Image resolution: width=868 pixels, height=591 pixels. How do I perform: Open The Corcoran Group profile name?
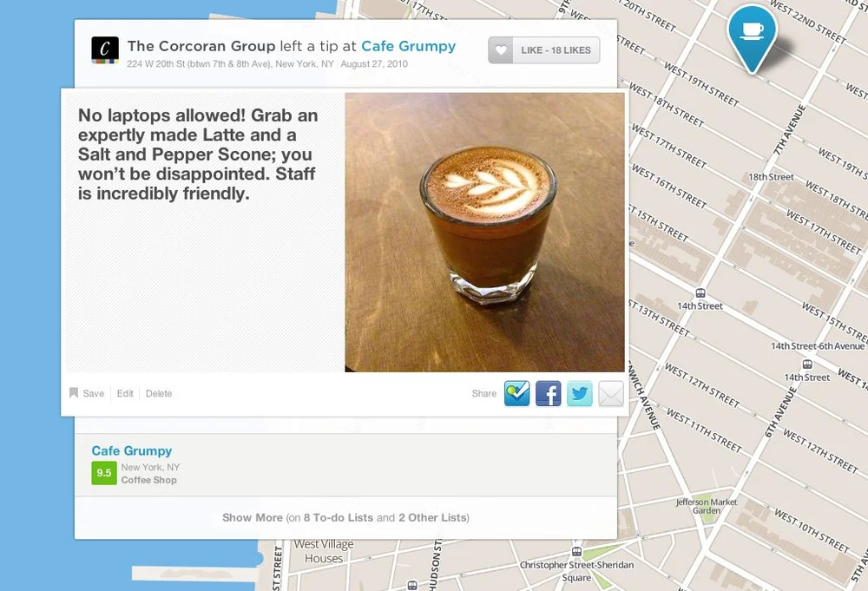click(x=201, y=46)
